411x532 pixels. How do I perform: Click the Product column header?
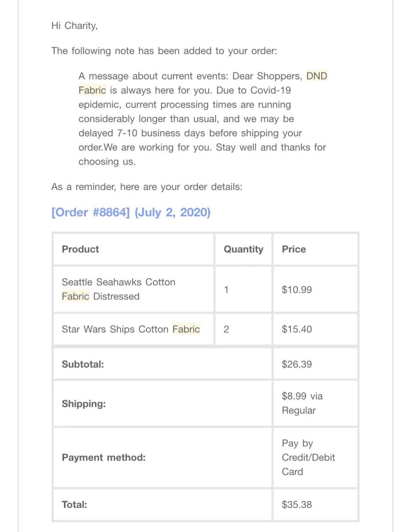click(x=80, y=249)
